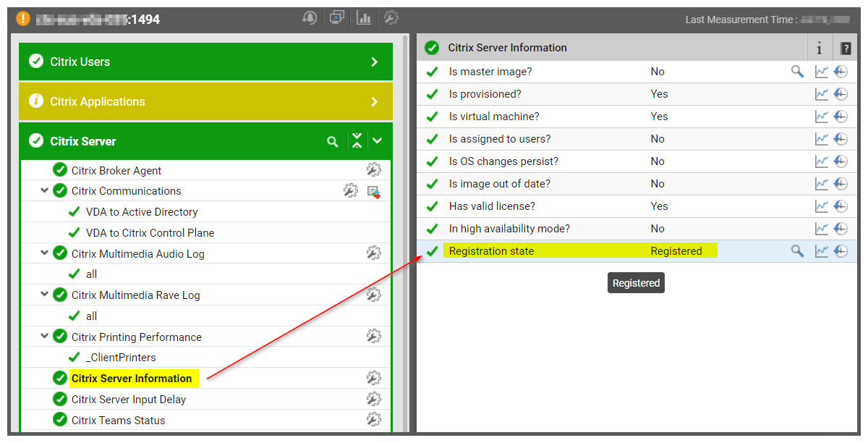868x443 pixels.
Task: Configure Citrix Server Information gear icon
Action: (x=373, y=378)
